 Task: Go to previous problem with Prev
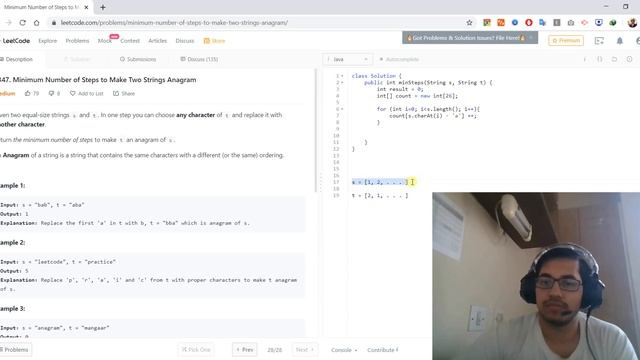[244, 350]
